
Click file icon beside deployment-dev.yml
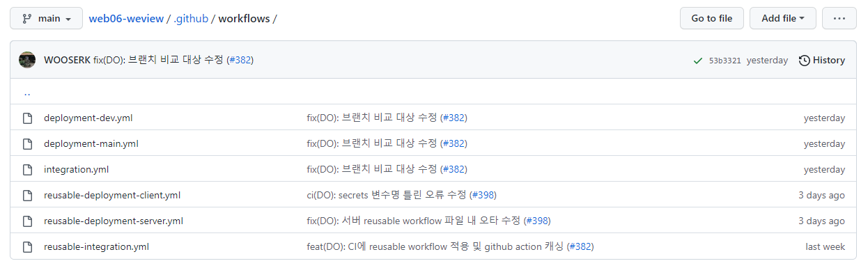[x=28, y=118]
